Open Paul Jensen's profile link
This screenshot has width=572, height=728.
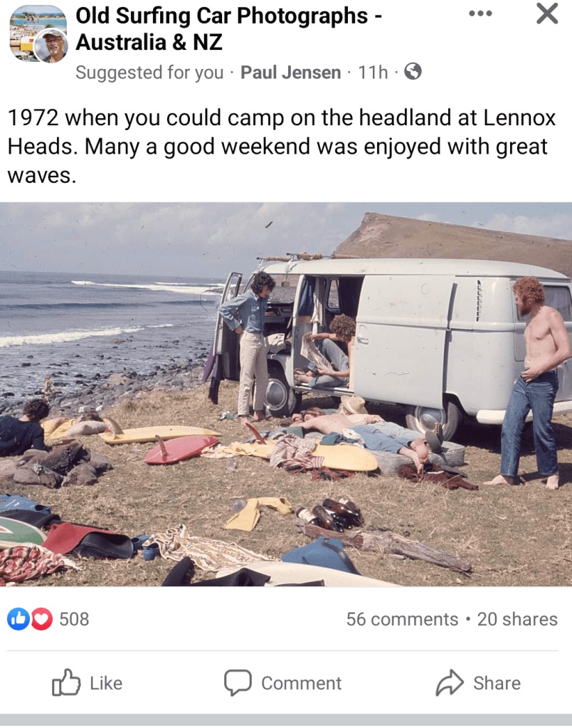(x=291, y=73)
